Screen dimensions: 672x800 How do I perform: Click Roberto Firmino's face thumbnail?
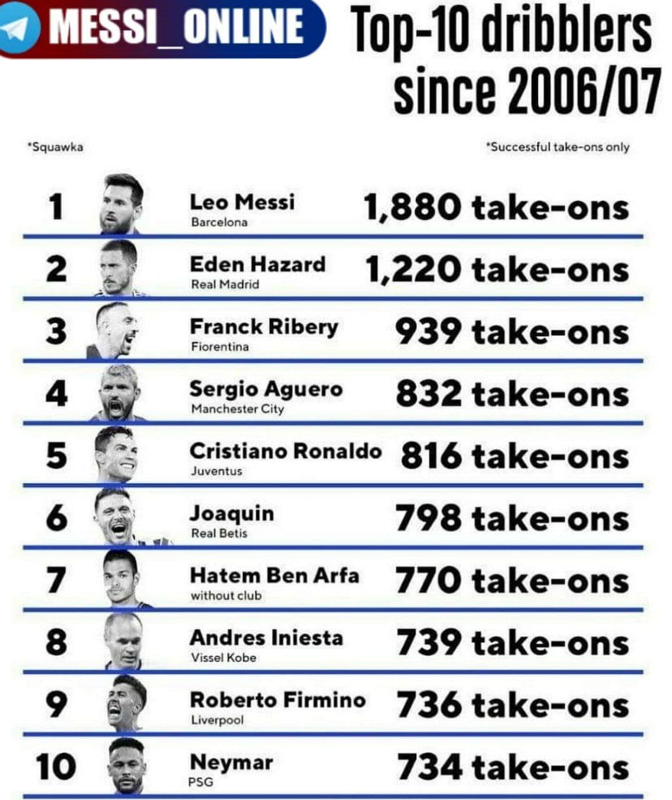[x=126, y=704]
